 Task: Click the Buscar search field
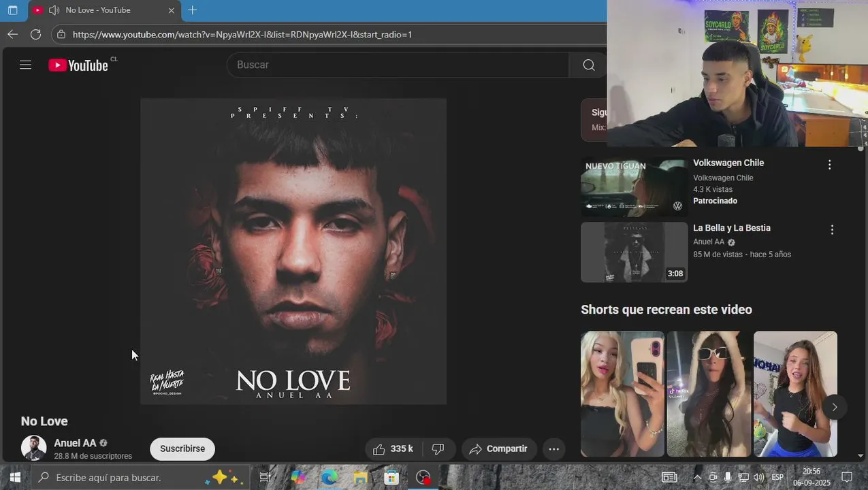pos(398,65)
